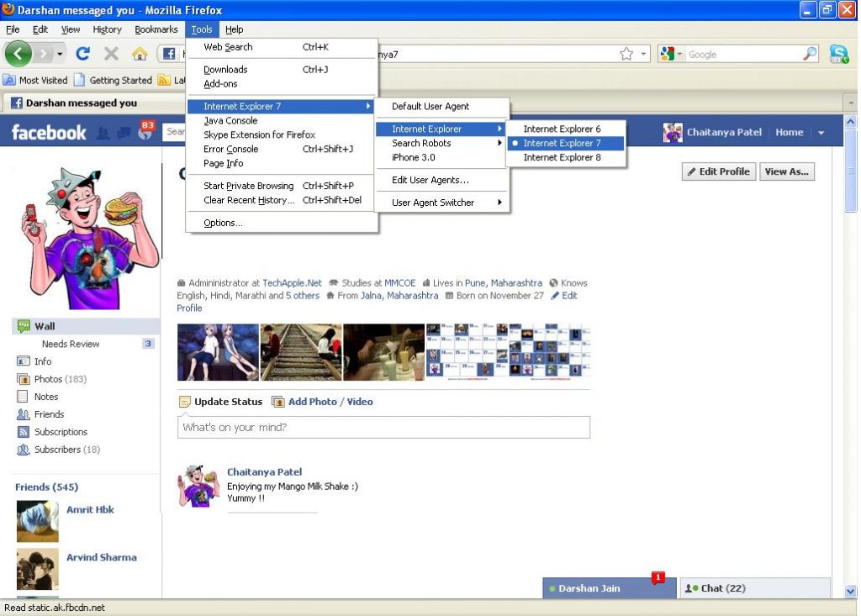861x616 pixels.
Task: Click the Photos sidebar icon
Action: pos(23,379)
